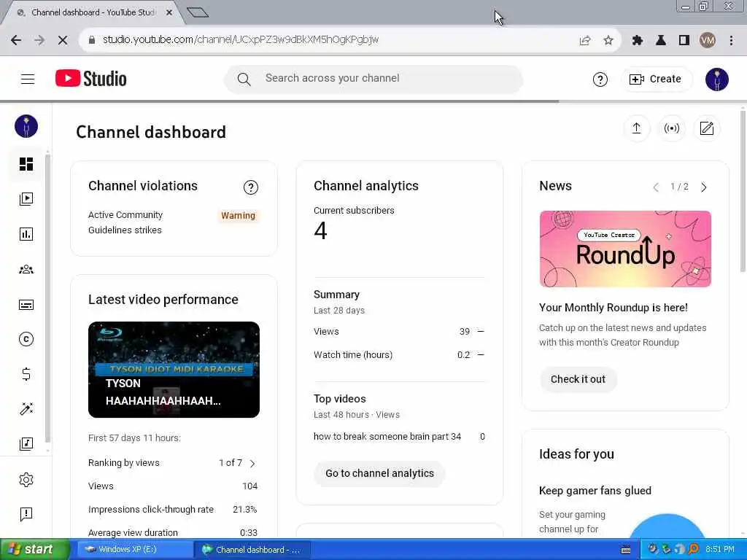The width and height of the screenshot is (747, 560).
Task: Open the Help question mark icon in header
Action: [x=600, y=79]
